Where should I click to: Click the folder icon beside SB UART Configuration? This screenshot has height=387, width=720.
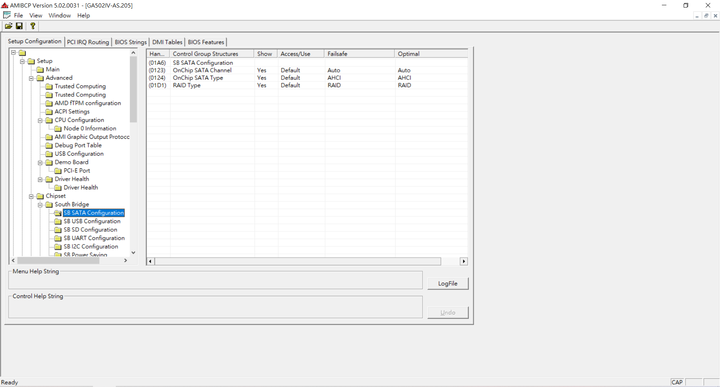[x=58, y=238]
